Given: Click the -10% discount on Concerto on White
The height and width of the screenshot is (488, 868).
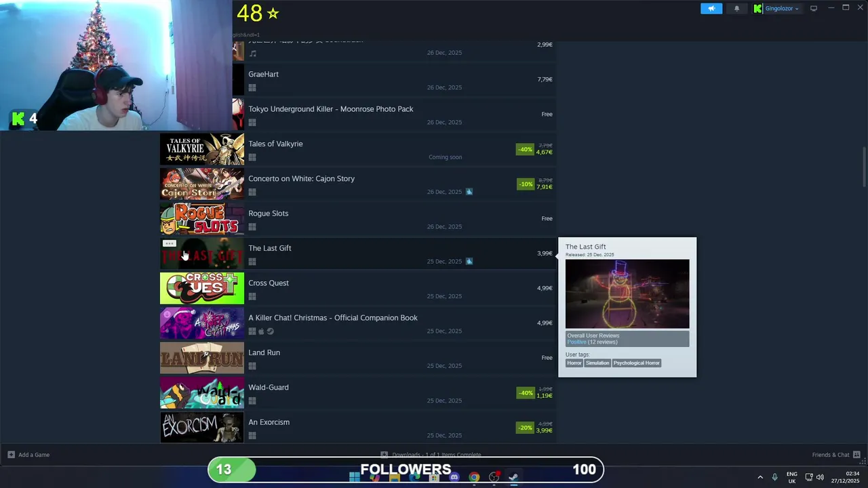Looking at the screenshot, I should [525, 184].
